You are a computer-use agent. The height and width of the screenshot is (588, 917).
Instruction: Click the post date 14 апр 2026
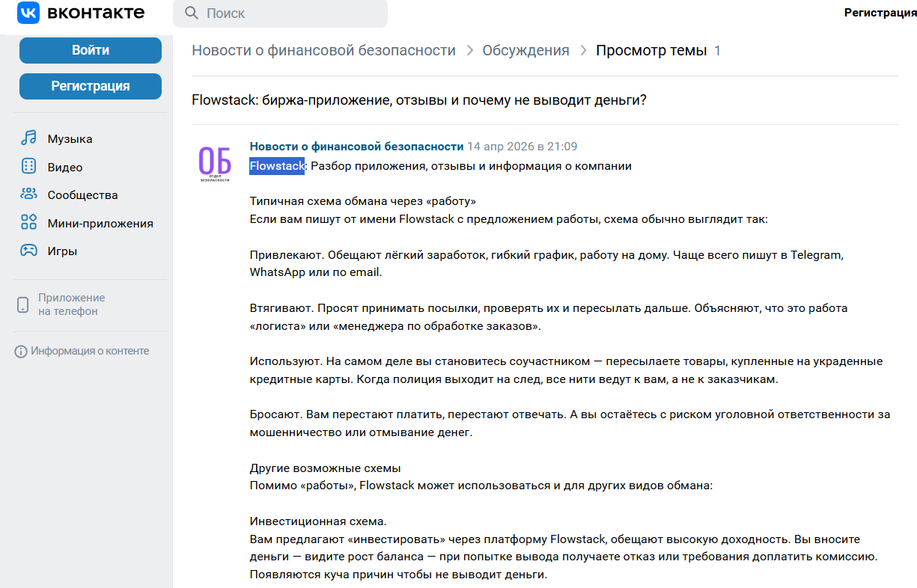(x=523, y=147)
